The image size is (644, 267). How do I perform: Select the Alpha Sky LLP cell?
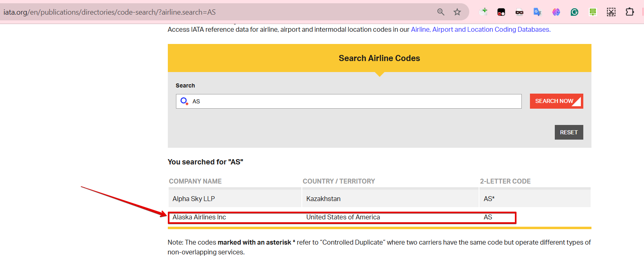(235, 199)
